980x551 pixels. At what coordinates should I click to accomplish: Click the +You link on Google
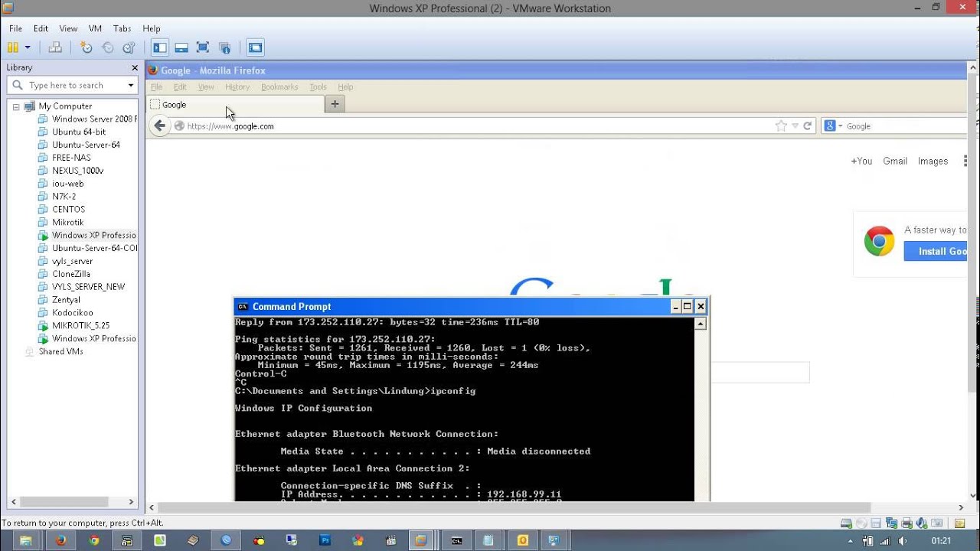tap(861, 161)
